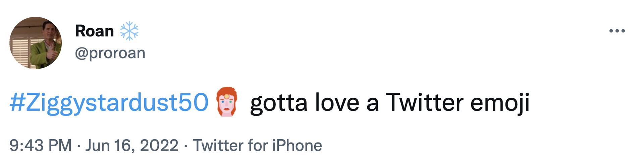Open the @proroan handle link
The image size is (644, 168).
point(110,53)
